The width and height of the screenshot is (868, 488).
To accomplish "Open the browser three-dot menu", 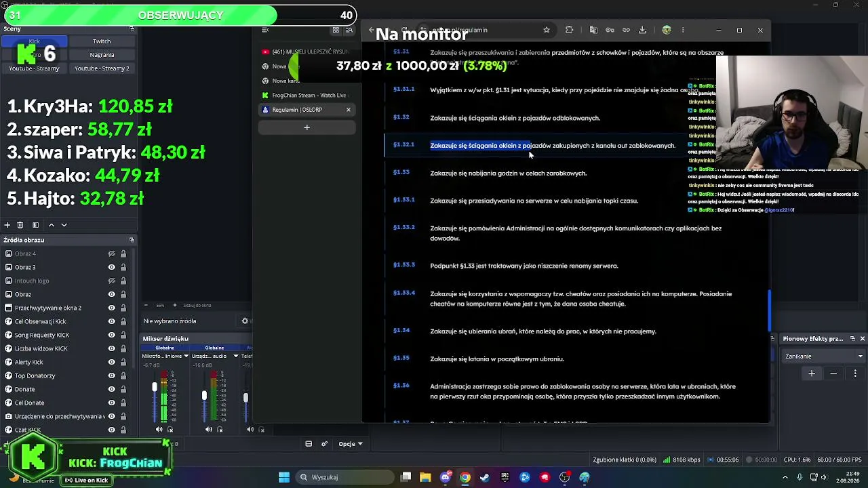I will (x=683, y=30).
